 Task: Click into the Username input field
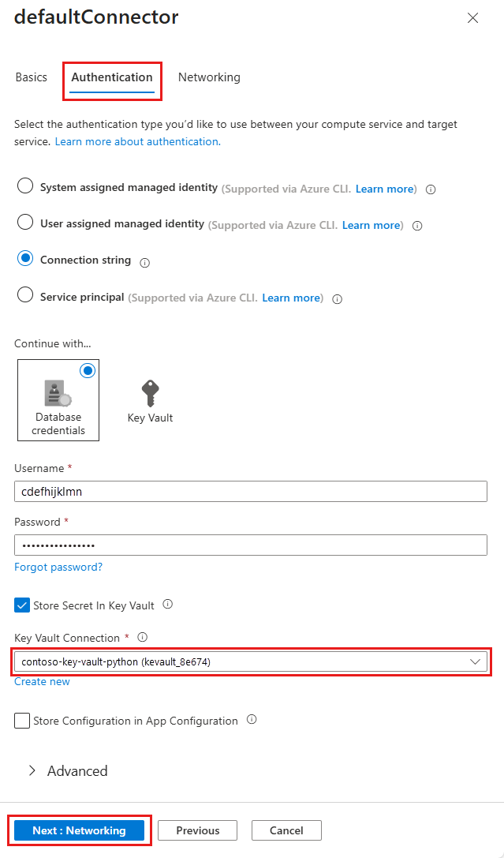[251, 492]
